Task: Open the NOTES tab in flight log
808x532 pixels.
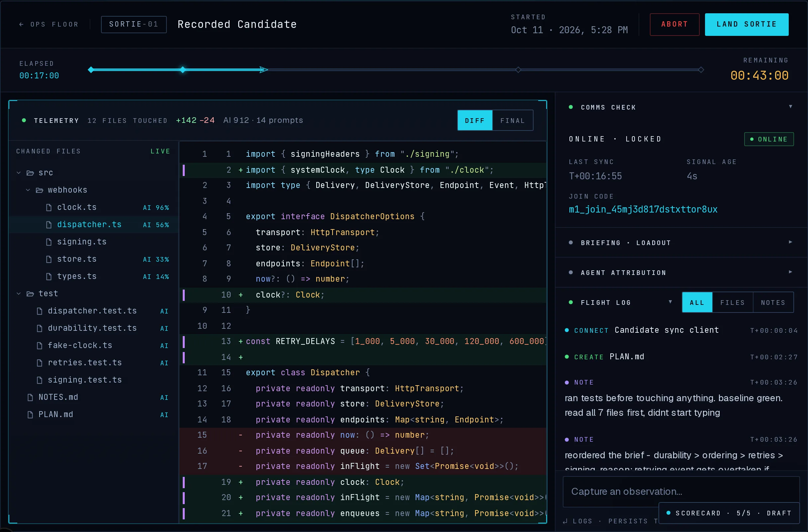Action: [x=773, y=302]
